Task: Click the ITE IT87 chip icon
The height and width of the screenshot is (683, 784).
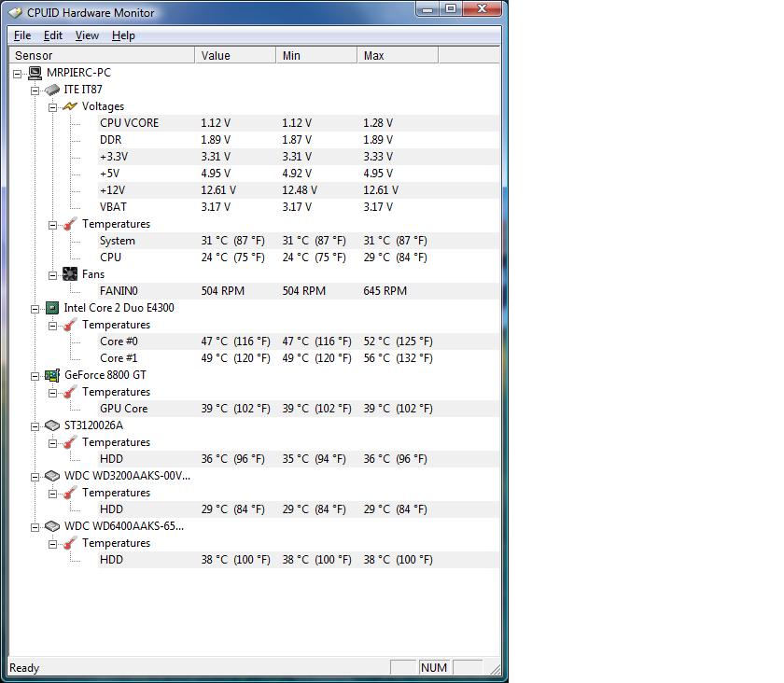Action: click(52, 90)
